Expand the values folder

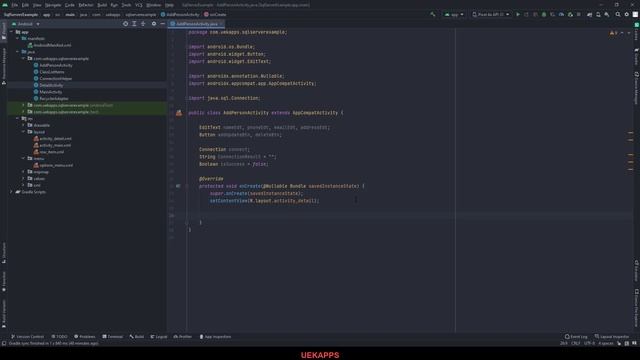23,178
